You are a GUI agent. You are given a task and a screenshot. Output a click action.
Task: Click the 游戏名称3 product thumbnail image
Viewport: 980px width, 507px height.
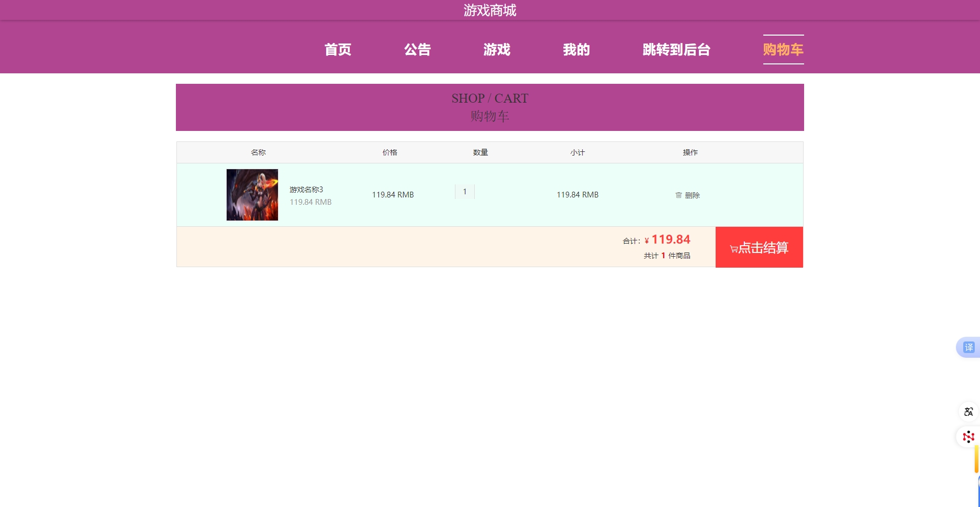coord(252,194)
